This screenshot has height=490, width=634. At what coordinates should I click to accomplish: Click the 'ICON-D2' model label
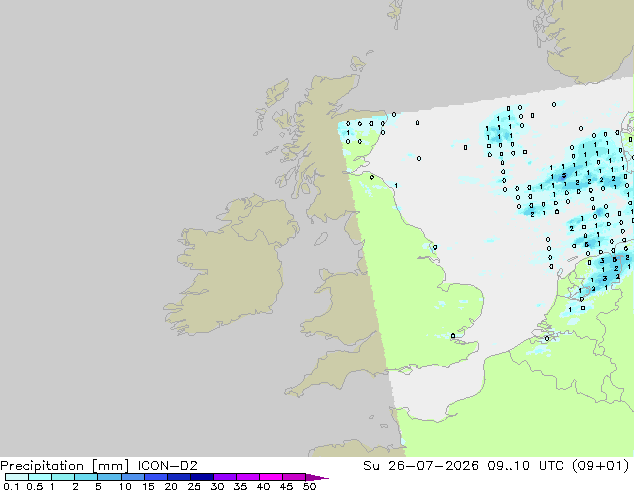(167, 466)
